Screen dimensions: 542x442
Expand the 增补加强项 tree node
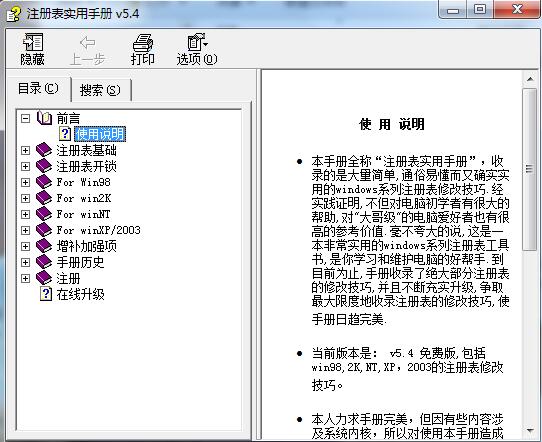pos(25,246)
